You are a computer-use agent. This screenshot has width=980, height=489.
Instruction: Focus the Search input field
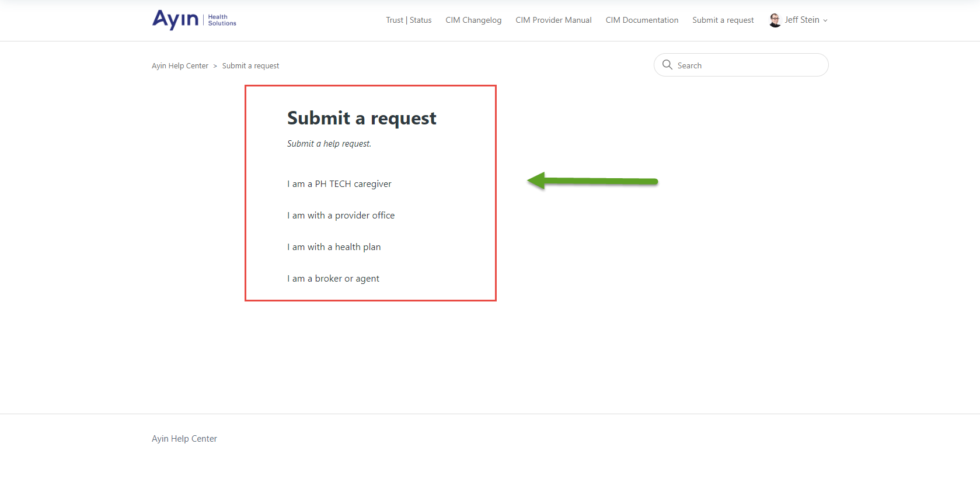coord(747,65)
